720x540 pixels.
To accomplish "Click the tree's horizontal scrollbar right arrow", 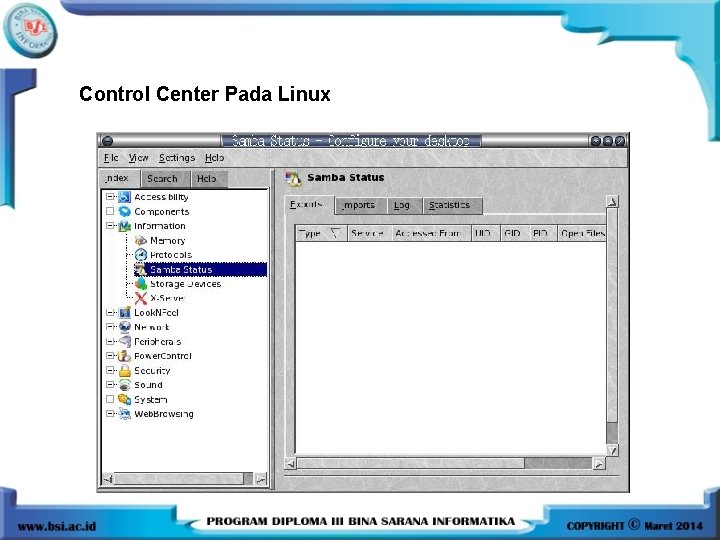I will click(260, 479).
